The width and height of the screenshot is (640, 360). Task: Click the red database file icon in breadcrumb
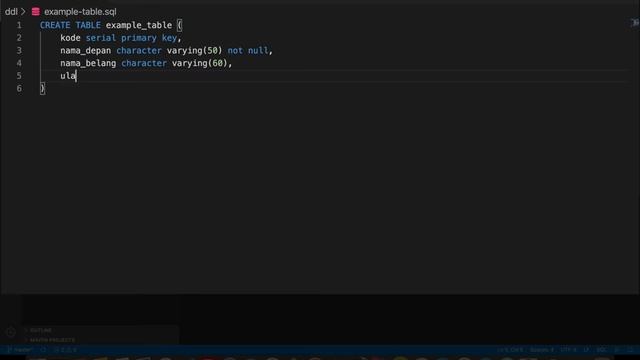[x=36, y=12]
